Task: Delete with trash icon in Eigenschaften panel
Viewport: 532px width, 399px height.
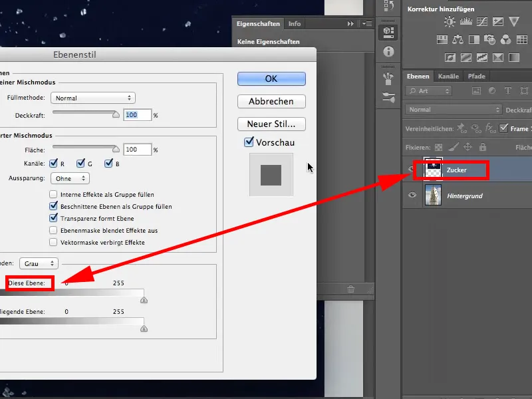Action: tap(351, 289)
